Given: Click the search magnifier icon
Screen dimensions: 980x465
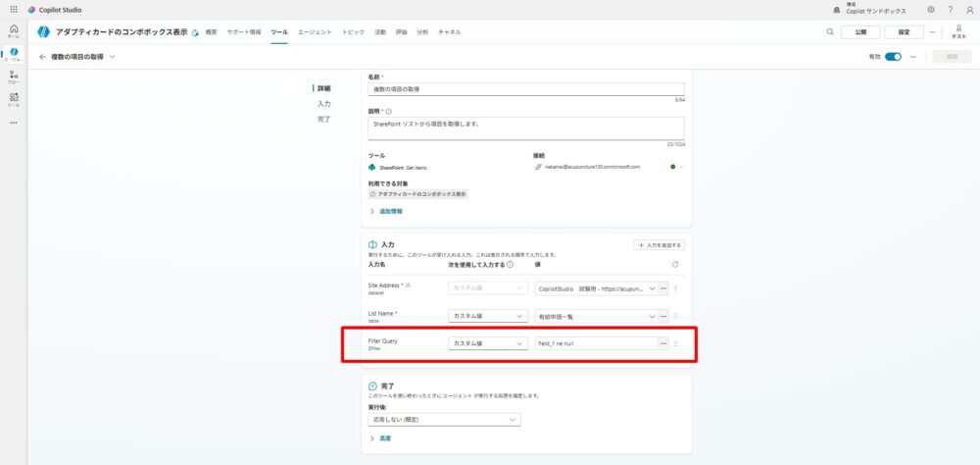Looking at the screenshot, I should (x=830, y=31).
